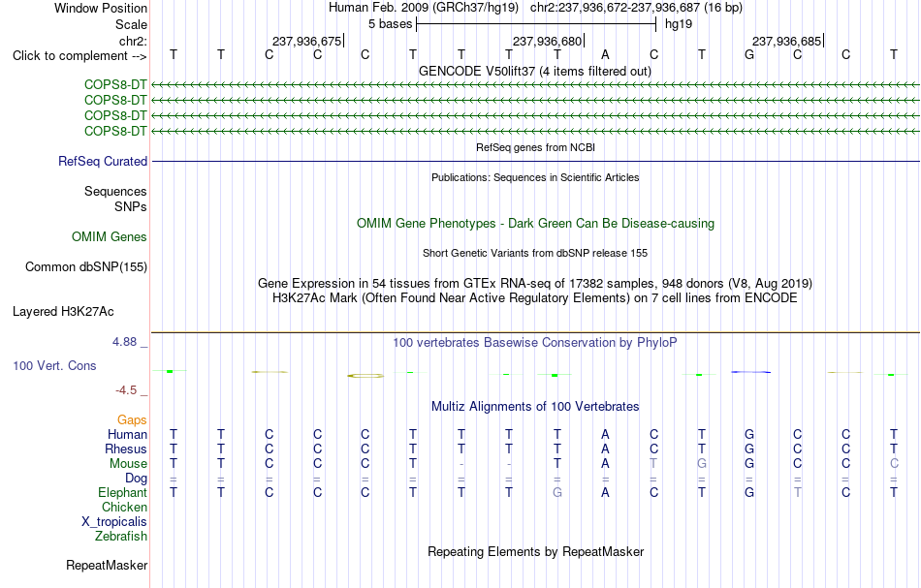Click the base 'A' in the sequence row
The height and width of the screenshot is (588, 921).
tap(605, 55)
